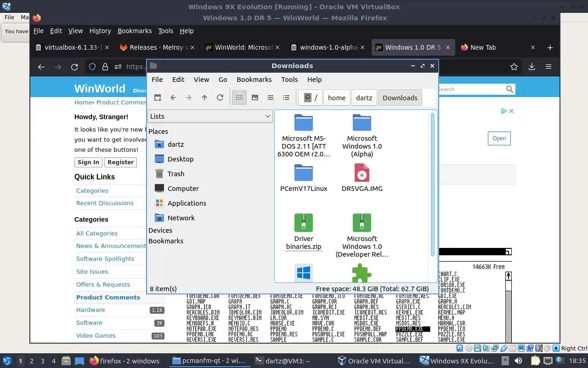
Task: Click the file manager vertical scrollbar
Action: pos(432,184)
